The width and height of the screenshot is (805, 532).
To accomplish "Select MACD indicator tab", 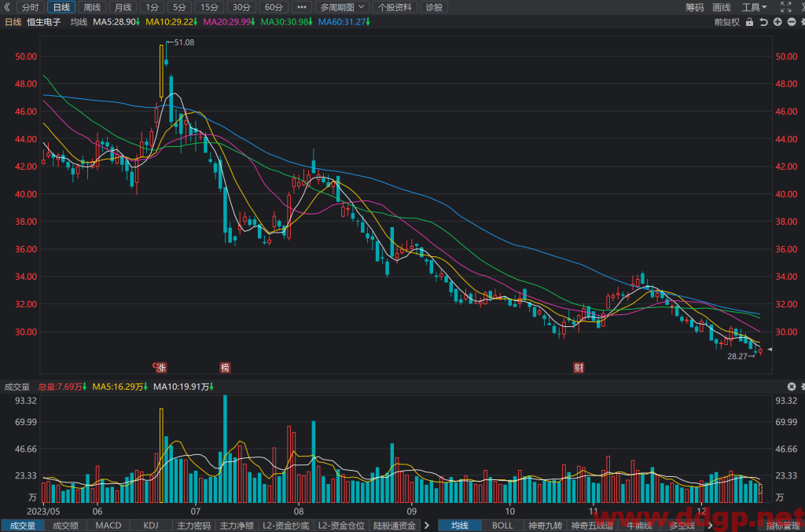I will (x=108, y=526).
